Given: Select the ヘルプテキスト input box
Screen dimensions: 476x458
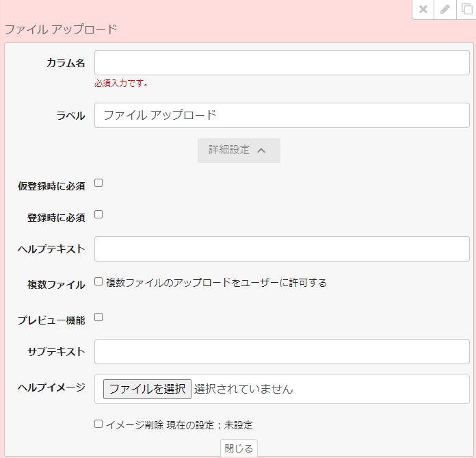Looking at the screenshot, I should tap(282, 249).
